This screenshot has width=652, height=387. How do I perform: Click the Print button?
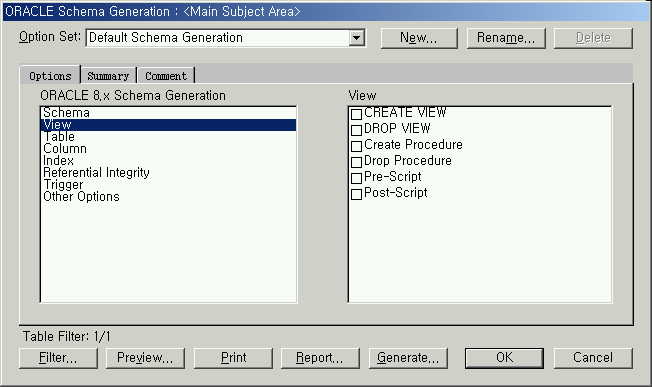[x=233, y=358]
